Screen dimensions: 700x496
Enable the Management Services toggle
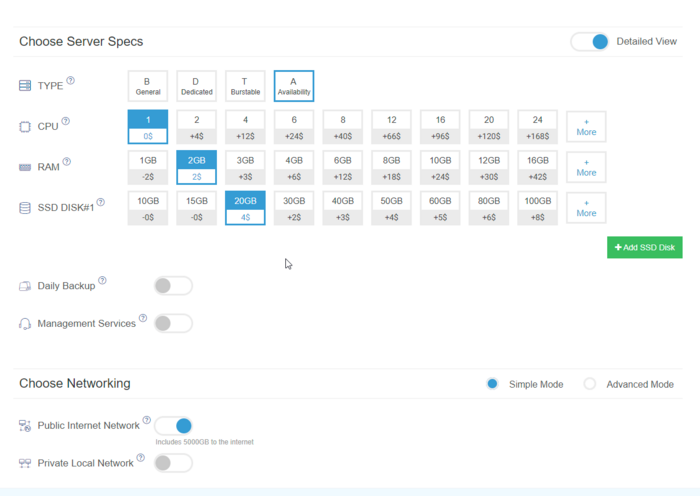click(x=173, y=324)
